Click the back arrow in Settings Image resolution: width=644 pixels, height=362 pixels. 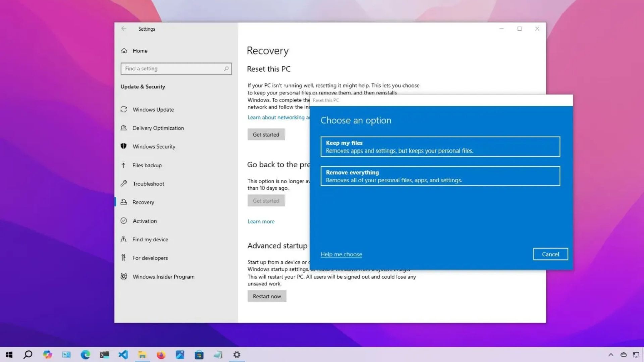[x=124, y=29]
